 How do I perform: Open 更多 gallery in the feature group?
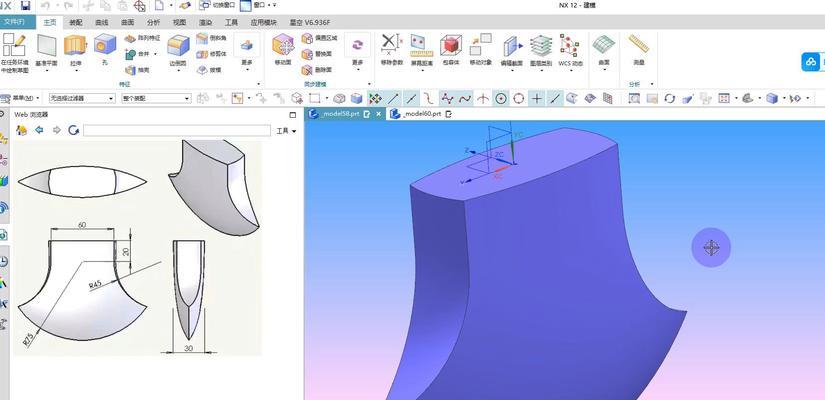click(x=247, y=52)
